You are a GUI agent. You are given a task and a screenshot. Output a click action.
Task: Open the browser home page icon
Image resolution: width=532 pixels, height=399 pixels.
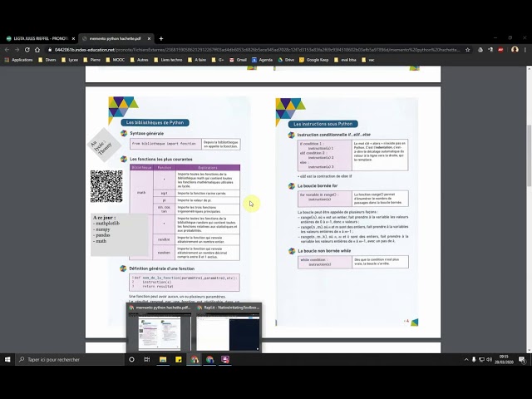[37, 50]
